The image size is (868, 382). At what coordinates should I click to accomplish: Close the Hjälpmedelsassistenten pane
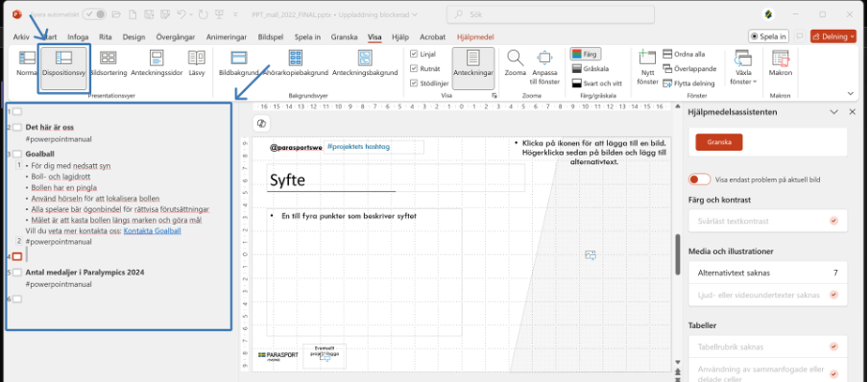tap(853, 112)
